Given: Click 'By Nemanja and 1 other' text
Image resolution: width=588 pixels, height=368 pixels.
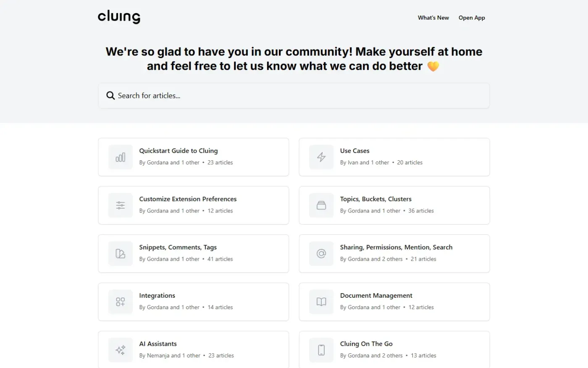Looking at the screenshot, I should point(170,356).
